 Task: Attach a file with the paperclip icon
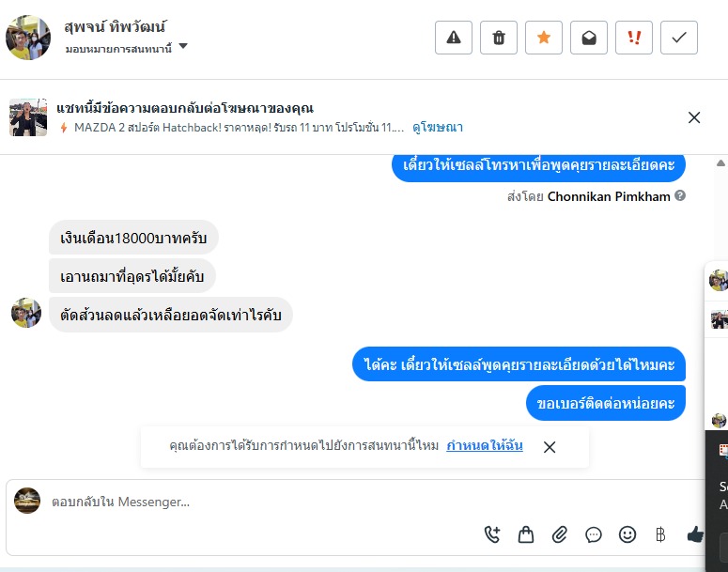(x=560, y=534)
